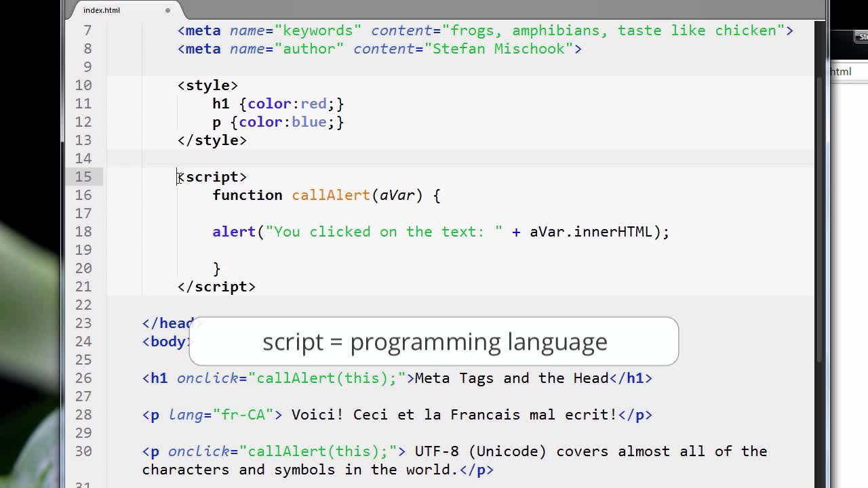Click the closing </h1> tag
This screenshot has width=868, height=488.
(x=631, y=378)
